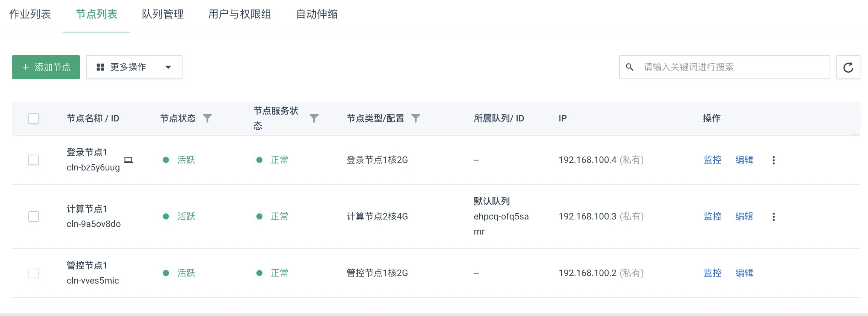Select the 计算节点1 row checkbox
Image resolution: width=868 pixels, height=316 pixels.
(x=34, y=216)
